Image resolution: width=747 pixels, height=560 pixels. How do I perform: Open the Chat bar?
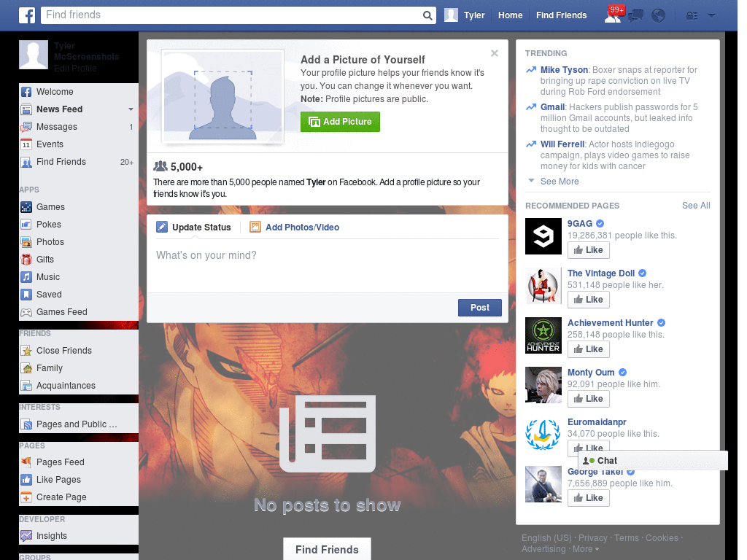tap(653, 461)
